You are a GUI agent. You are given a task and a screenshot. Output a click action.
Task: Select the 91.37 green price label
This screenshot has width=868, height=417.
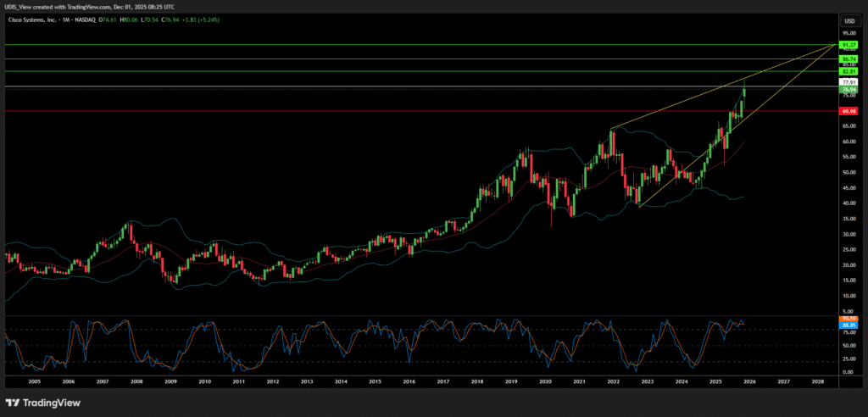(849, 44)
